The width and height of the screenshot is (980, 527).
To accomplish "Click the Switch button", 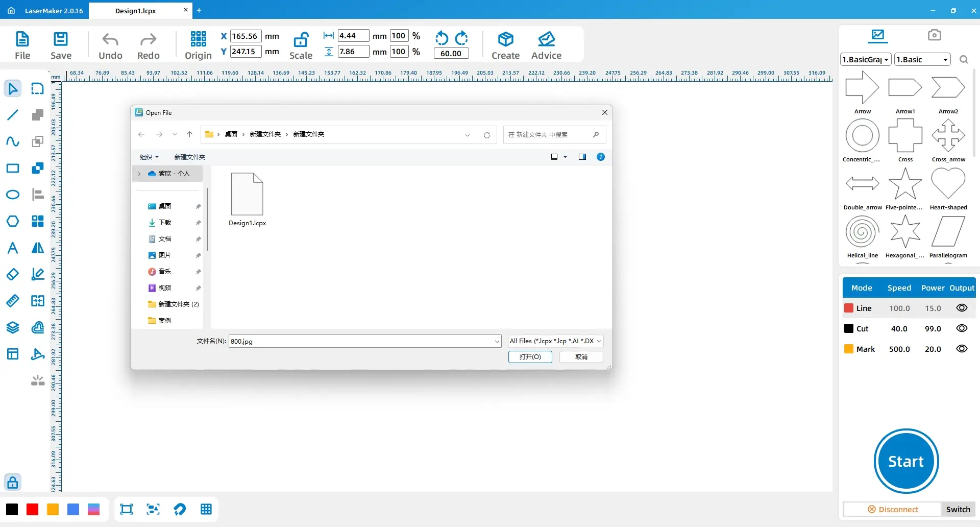I will pyautogui.click(x=958, y=509).
